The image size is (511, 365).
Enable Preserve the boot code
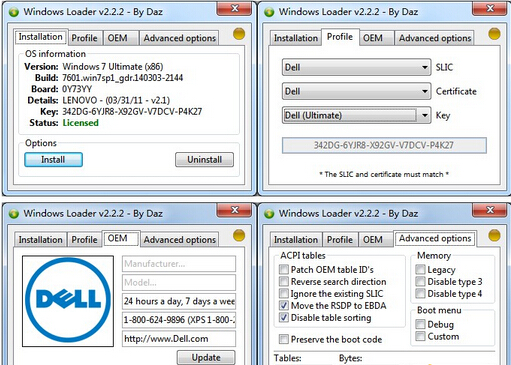point(284,339)
